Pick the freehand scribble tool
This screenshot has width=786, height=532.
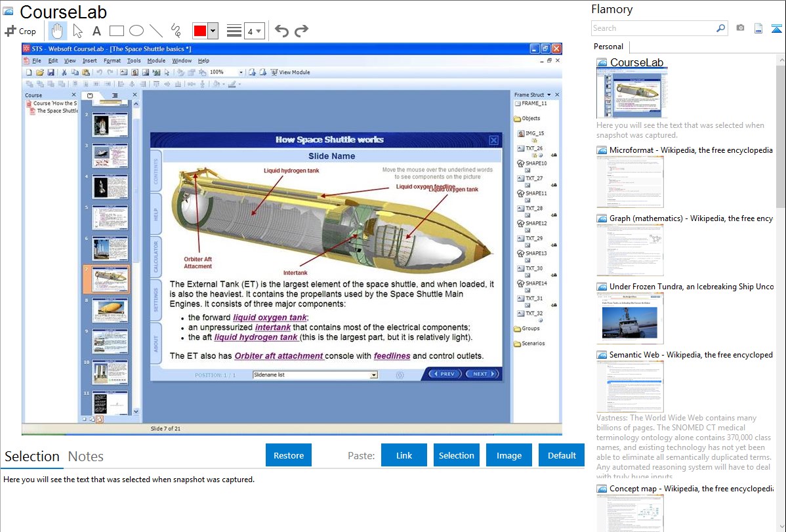[x=176, y=31]
